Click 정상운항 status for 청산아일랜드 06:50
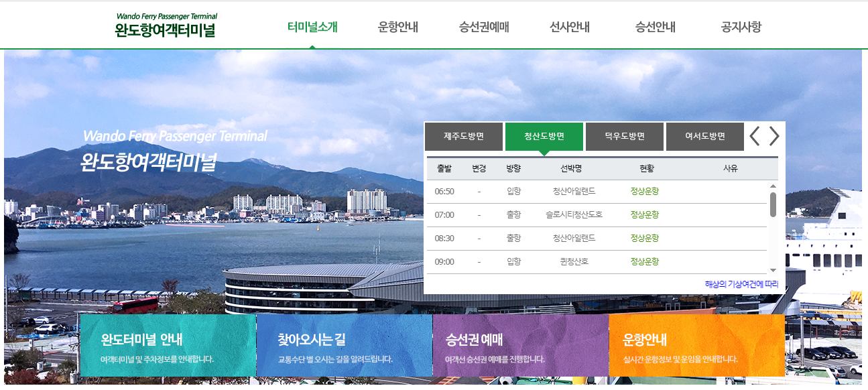 point(646,192)
